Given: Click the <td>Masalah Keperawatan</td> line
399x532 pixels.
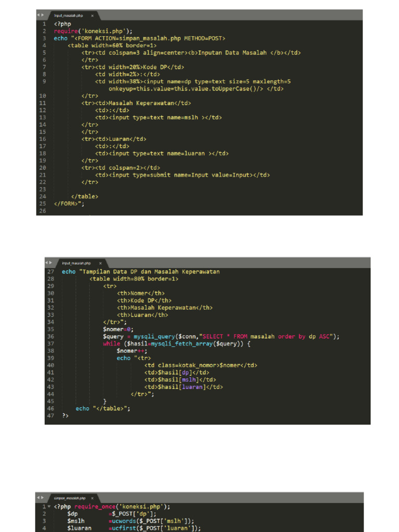Looking at the screenshot, I should coord(136,103).
